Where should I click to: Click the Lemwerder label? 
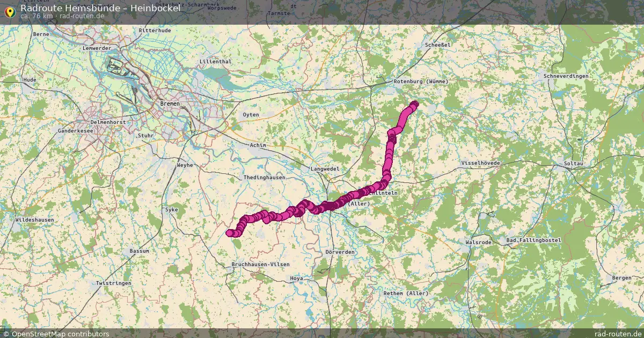[x=97, y=48]
